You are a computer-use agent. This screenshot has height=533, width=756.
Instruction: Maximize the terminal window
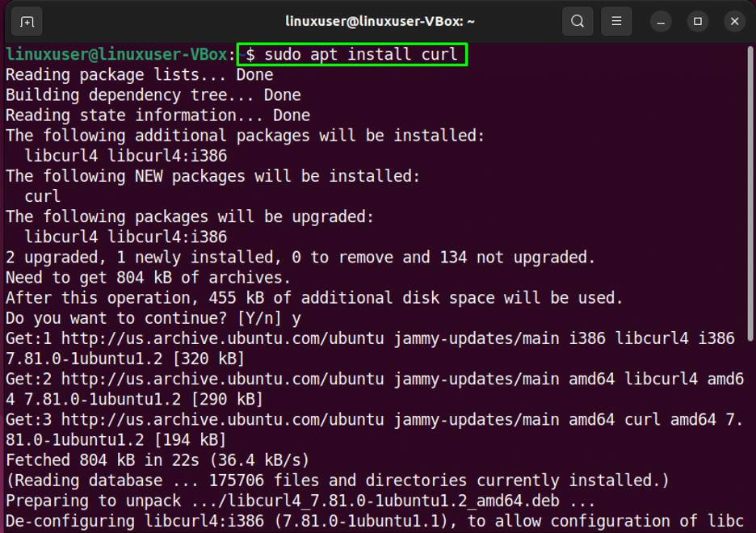tap(698, 22)
